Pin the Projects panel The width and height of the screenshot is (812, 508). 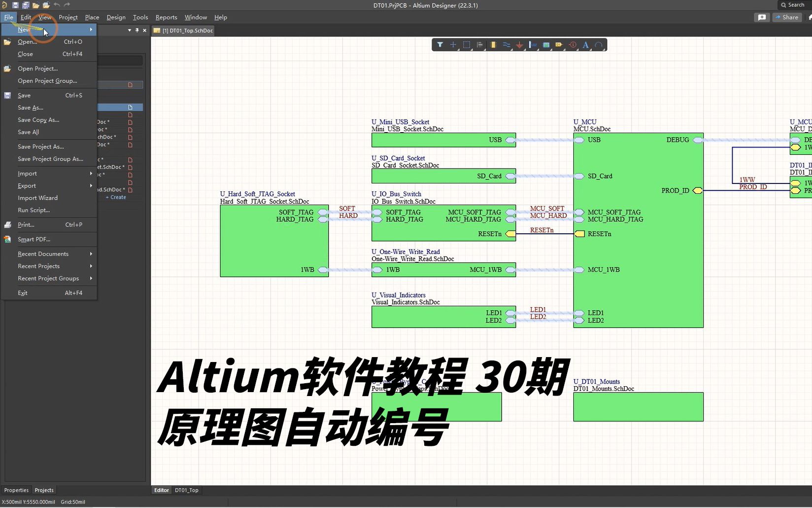[137, 30]
